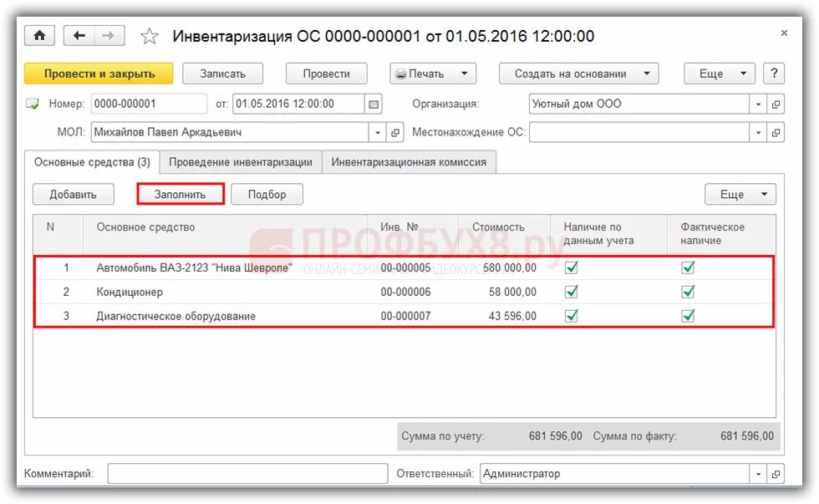
Task: Click the Стоимость column header
Action: click(x=504, y=234)
